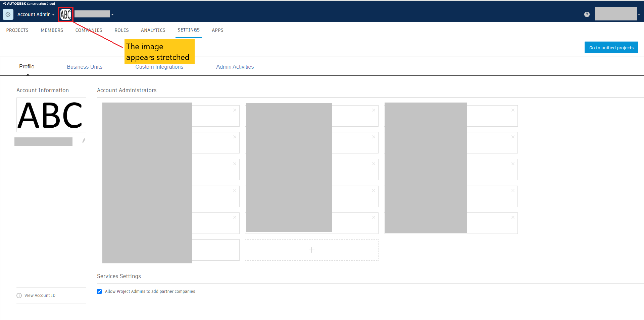Remove the first listed administrator entry
Viewport: 644px width, 320px height.
235,110
